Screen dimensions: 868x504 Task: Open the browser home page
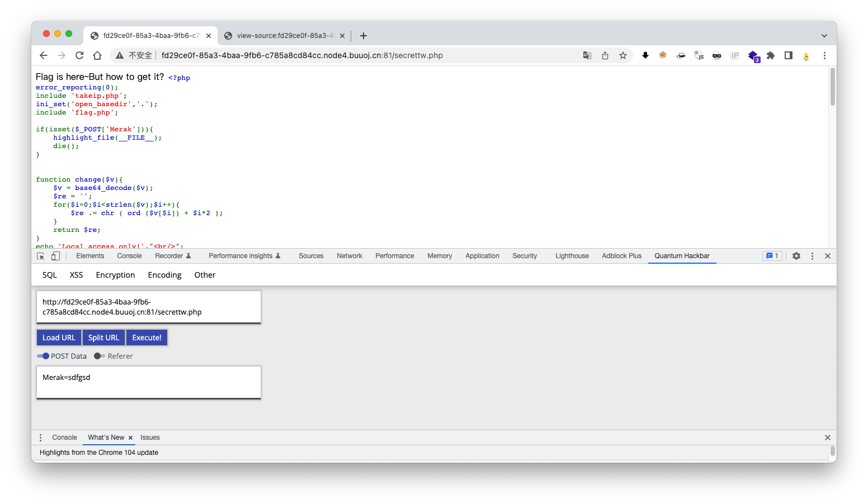click(97, 55)
